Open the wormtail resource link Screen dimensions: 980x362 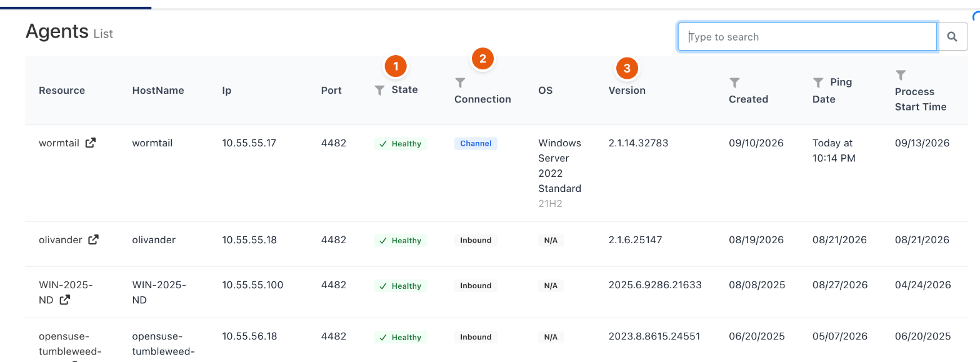(59, 143)
